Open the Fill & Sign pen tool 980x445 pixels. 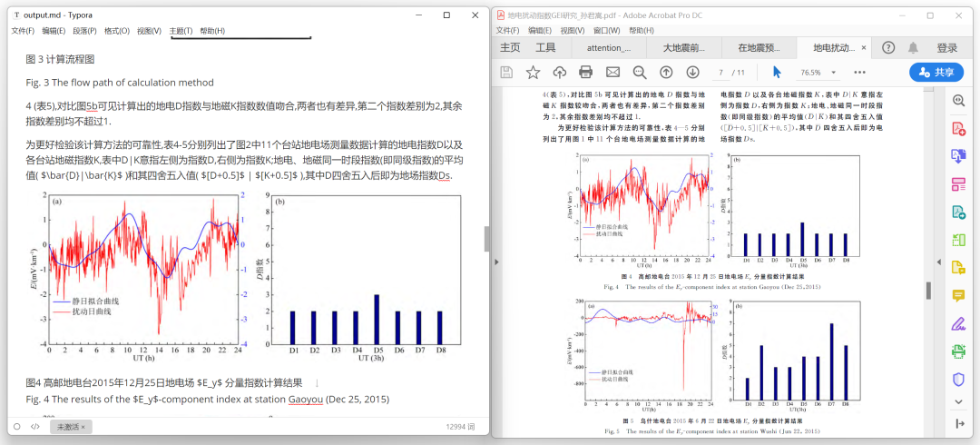(959, 323)
